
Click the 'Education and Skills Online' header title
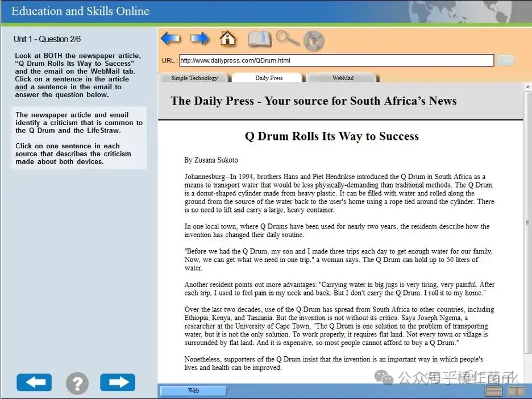coord(80,11)
